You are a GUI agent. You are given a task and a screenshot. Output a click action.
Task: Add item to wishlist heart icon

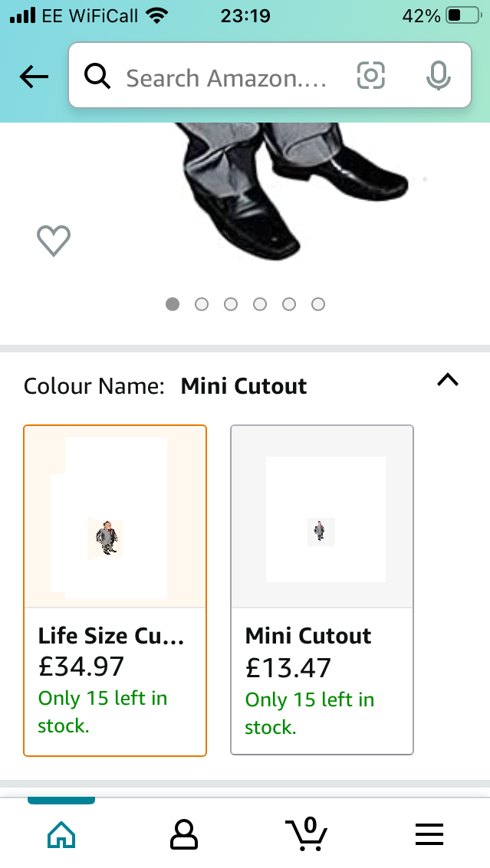point(54,241)
